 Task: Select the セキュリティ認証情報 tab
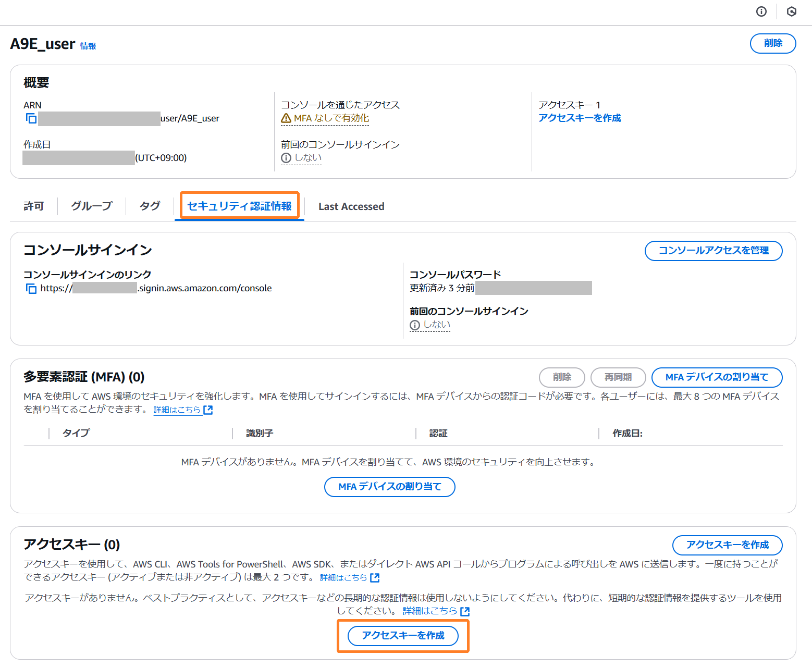pos(239,206)
